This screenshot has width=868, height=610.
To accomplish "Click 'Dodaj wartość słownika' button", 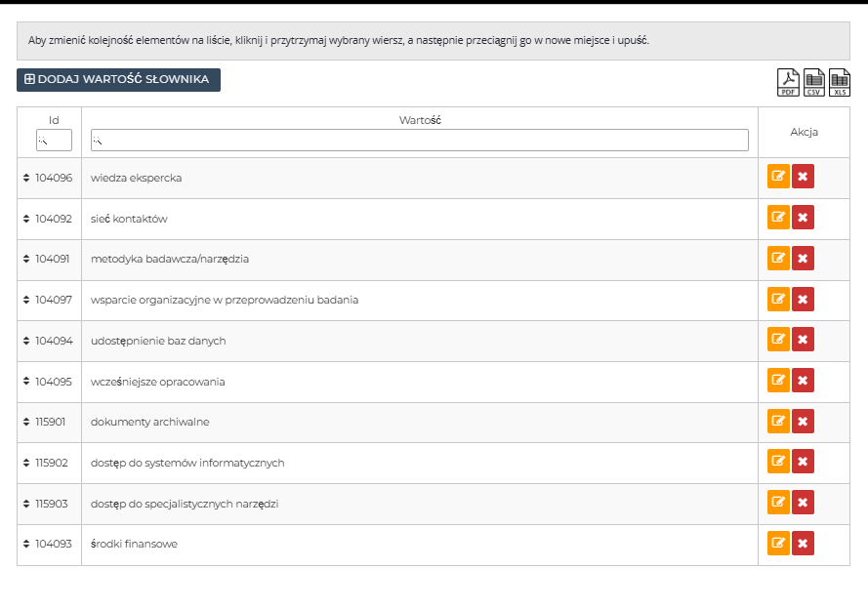I will [118, 80].
